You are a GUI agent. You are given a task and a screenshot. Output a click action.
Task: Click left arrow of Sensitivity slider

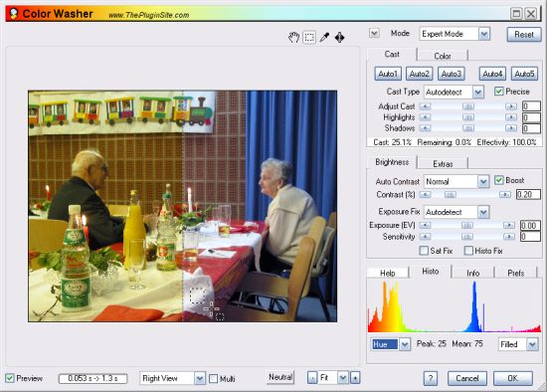point(425,237)
